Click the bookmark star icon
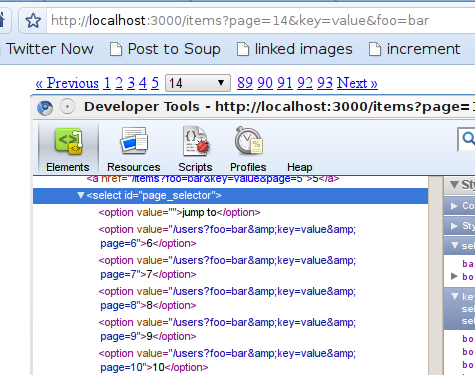 pos(33,21)
